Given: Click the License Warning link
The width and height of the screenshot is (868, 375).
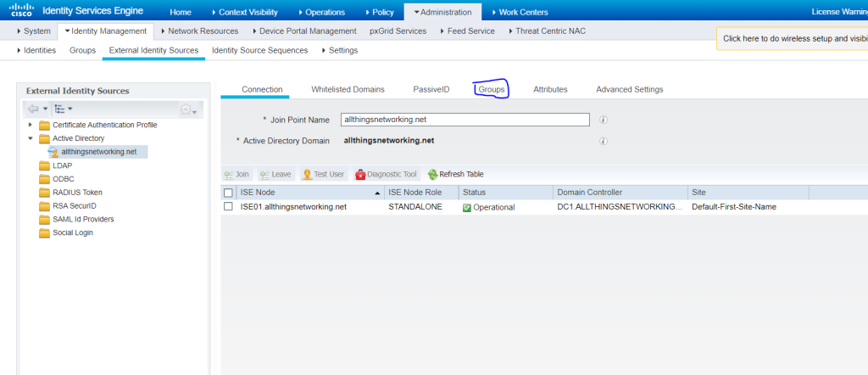Looking at the screenshot, I should point(839,12).
